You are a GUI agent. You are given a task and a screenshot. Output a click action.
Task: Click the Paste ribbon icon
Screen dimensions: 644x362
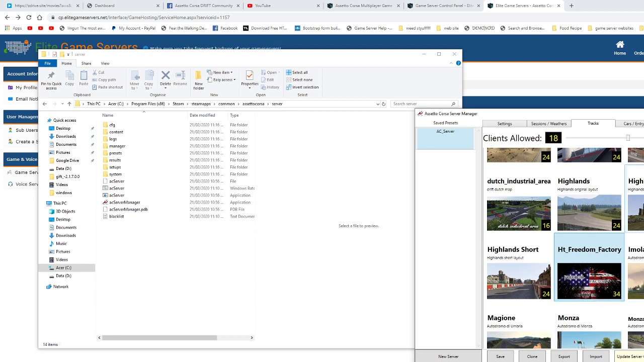[84, 78]
